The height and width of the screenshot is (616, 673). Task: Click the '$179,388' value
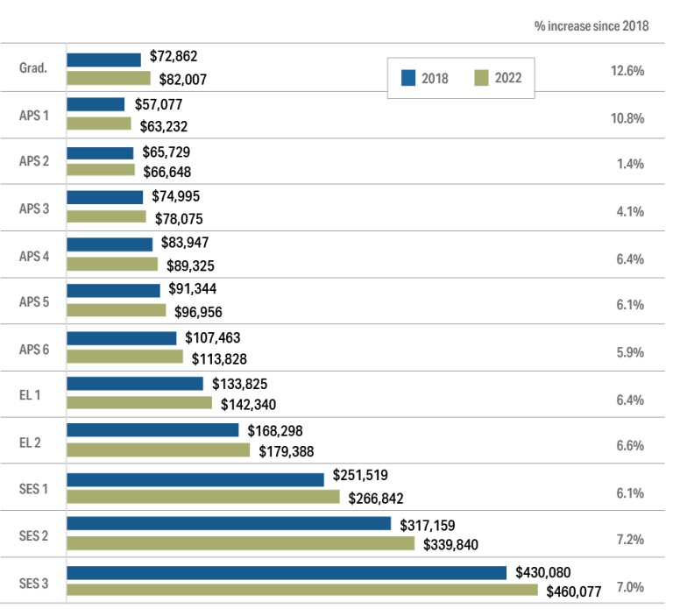(x=287, y=451)
